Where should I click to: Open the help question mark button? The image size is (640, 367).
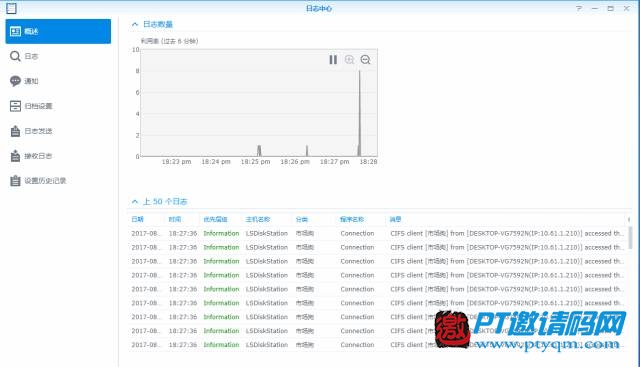(579, 8)
